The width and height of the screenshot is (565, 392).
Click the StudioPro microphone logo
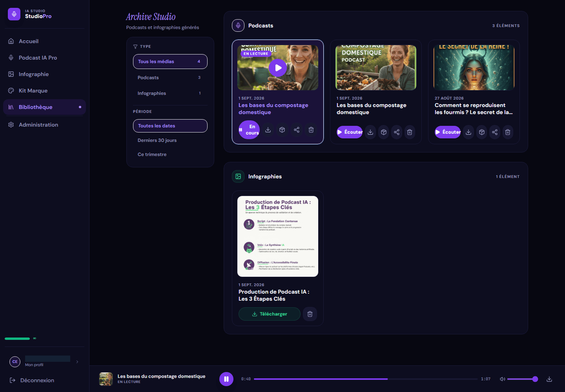(14, 14)
